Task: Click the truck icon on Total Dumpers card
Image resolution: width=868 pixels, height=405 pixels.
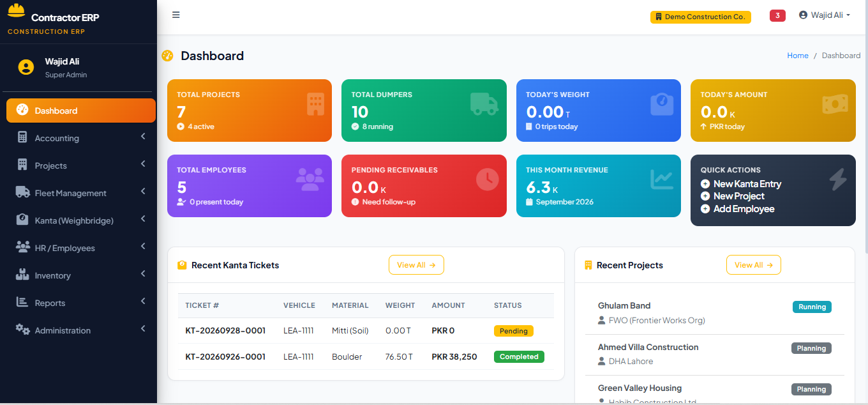Action: pos(484,103)
